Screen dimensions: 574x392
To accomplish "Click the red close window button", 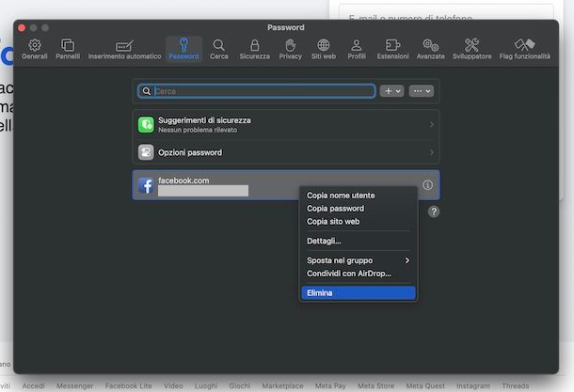I will coord(22,28).
